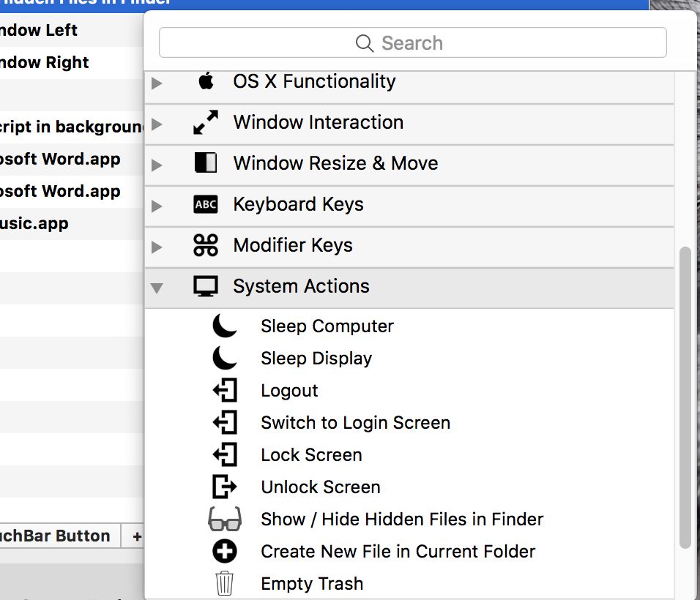Click the TouchBar Button add button
This screenshot has height=600, width=700.
click(x=136, y=536)
